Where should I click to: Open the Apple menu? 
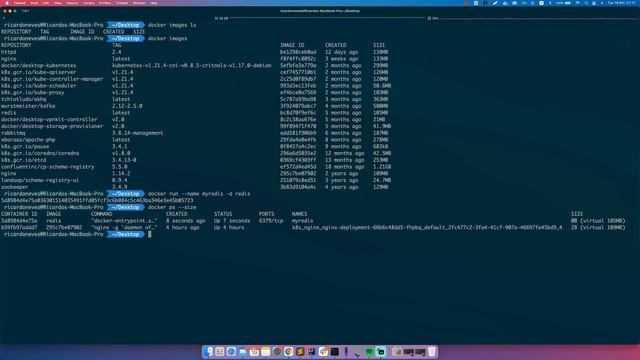tap(7, 3)
